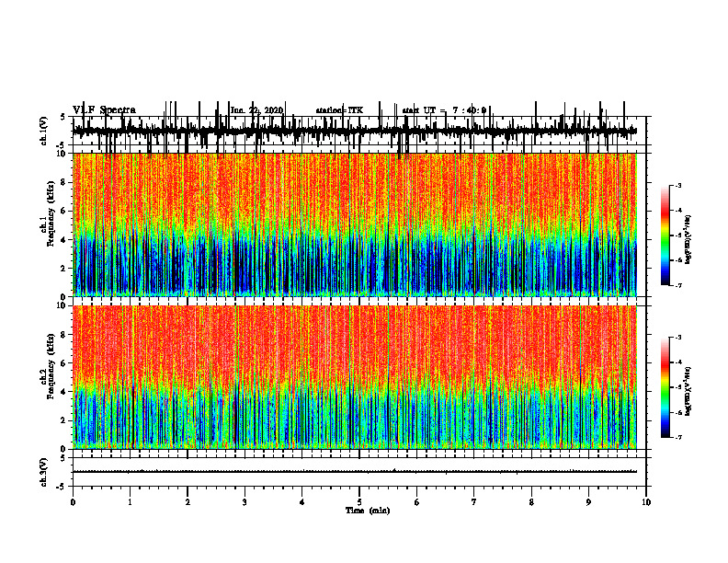Screen dimensions: 728x563
Task: Click the "station=ITK" header label
Action: (x=339, y=110)
